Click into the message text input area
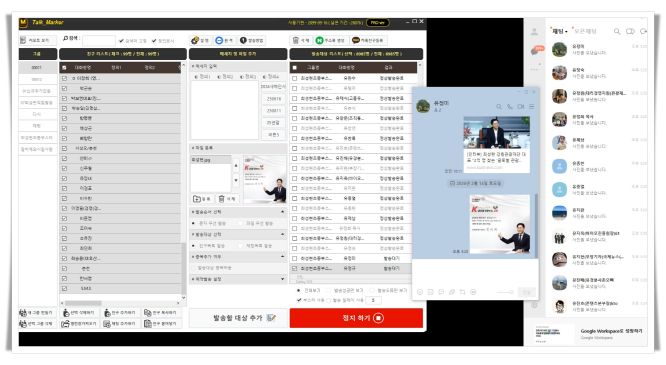 (224, 110)
